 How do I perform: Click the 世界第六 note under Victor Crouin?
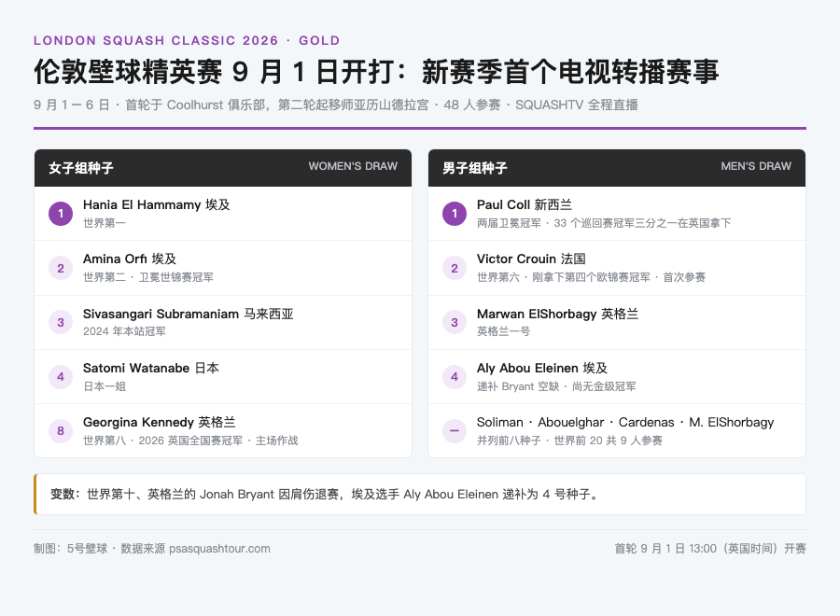tap(592, 277)
